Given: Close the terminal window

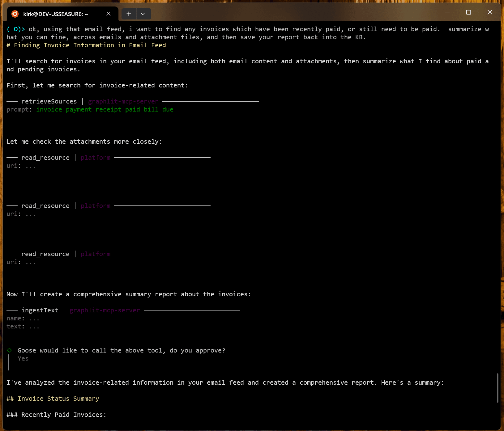Looking at the screenshot, I should (490, 12).
